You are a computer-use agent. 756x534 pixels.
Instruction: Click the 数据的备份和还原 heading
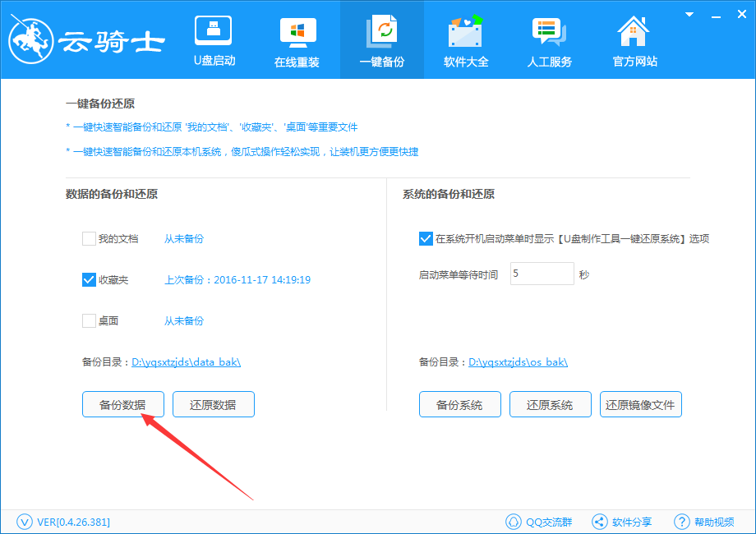[112, 194]
